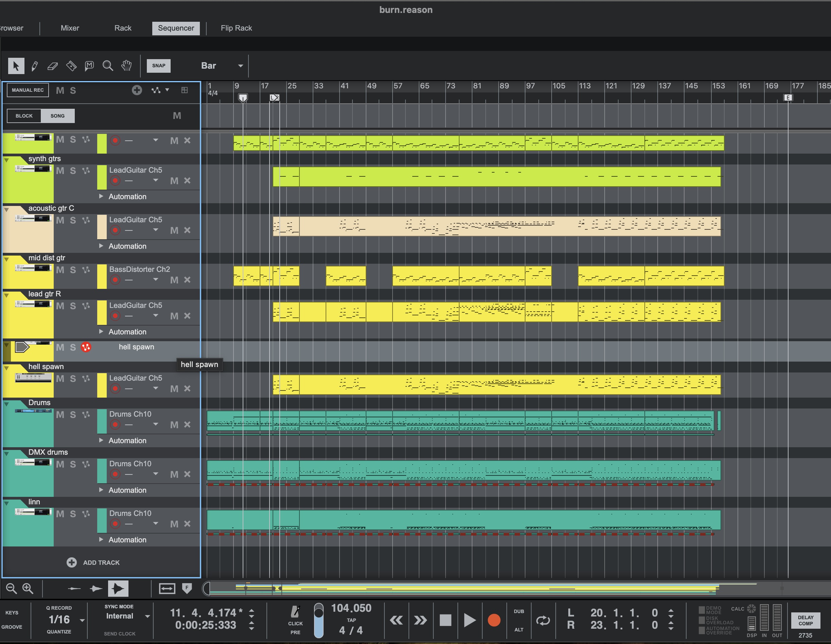The height and width of the screenshot is (644, 831).
Task: Toggle MANUAL REC mode
Action: [x=28, y=90]
